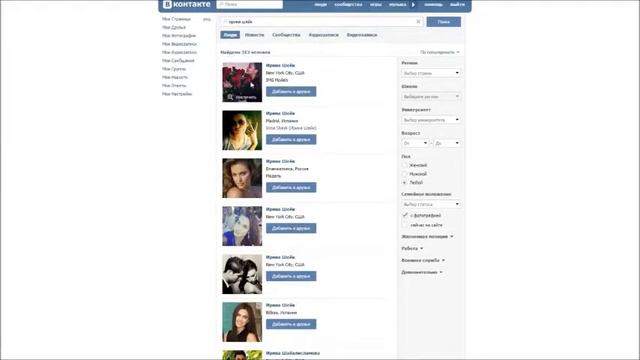Image resolution: width=640 pixels, height=360 pixels.
Task: Switch to the Сообщества search tab
Action: pyautogui.click(x=286, y=35)
